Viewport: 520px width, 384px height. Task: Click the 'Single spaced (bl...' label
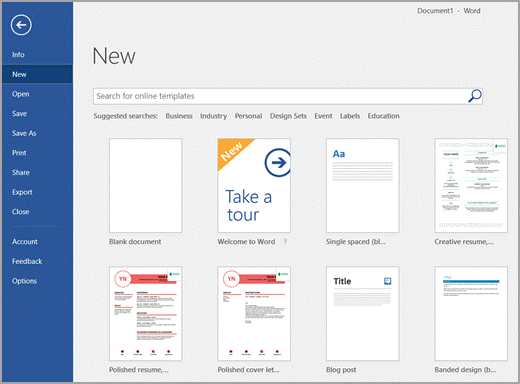pyautogui.click(x=356, y=242)
